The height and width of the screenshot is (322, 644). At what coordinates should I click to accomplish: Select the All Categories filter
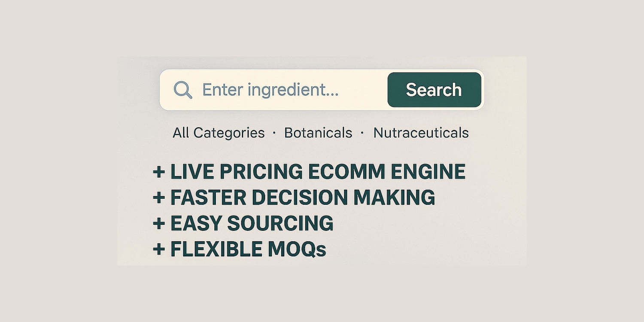pos(219,133)
